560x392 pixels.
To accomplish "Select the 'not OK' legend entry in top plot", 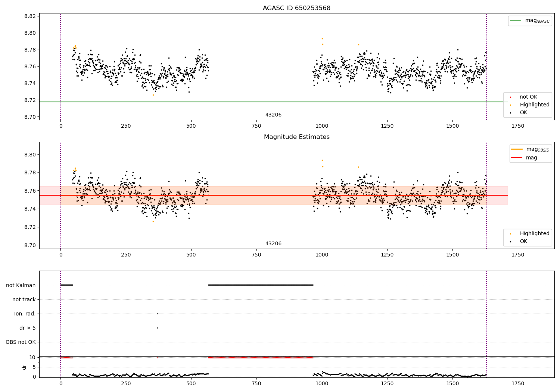I will click(528, 97).
